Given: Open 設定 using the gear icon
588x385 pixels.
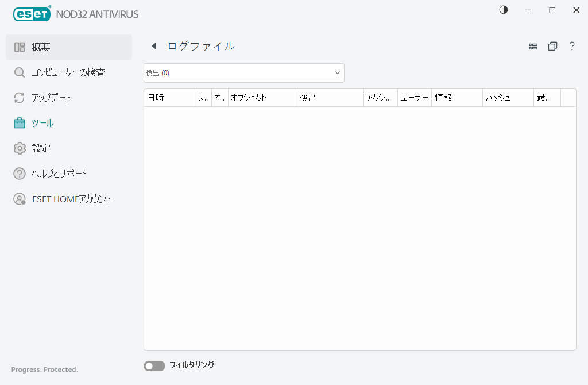Looking at the screenshot, I should coord(19,148).
